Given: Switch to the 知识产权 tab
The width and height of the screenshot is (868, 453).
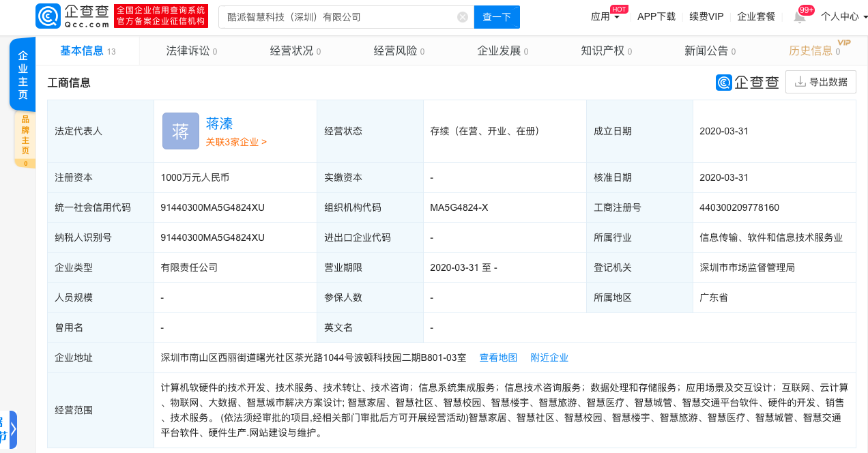Looking at the screenshot, I should click(x=607, y=51).
